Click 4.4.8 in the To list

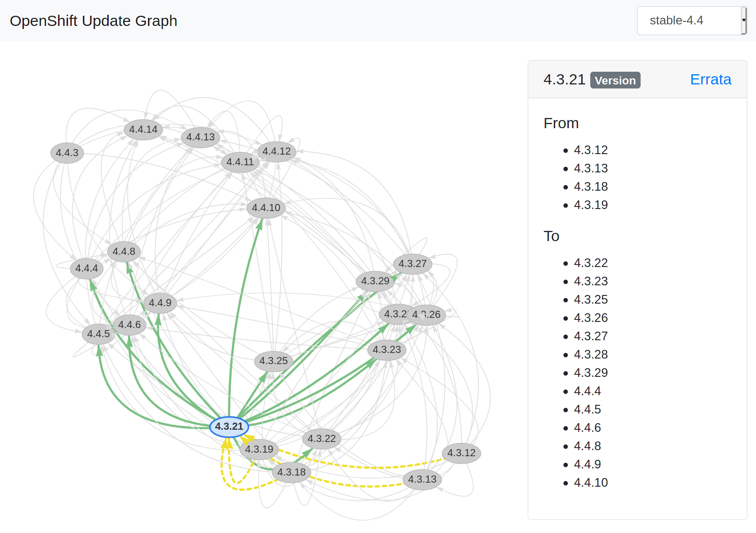[x=587, y=446]
